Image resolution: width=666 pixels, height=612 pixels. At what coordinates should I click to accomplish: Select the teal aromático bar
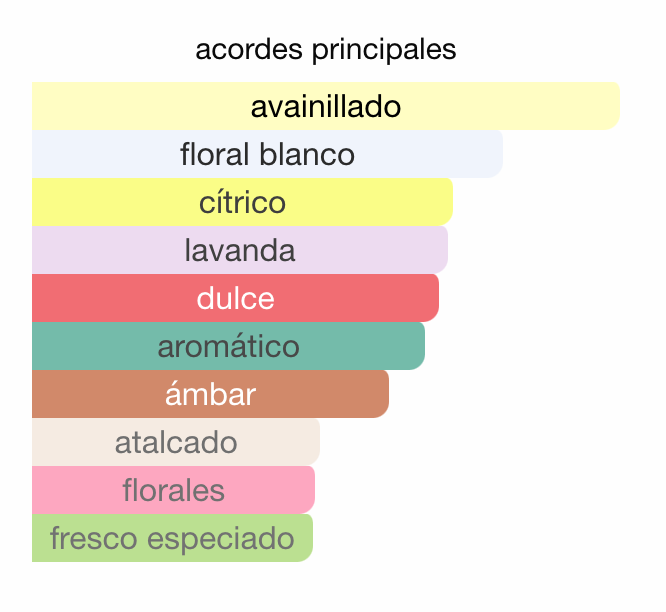[x=229, y=346]
